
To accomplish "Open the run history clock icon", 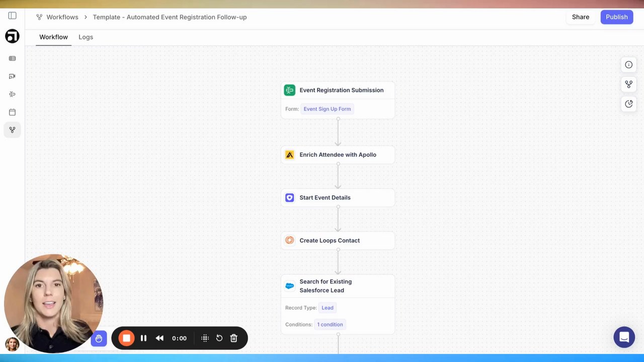I will pos(628,104).
